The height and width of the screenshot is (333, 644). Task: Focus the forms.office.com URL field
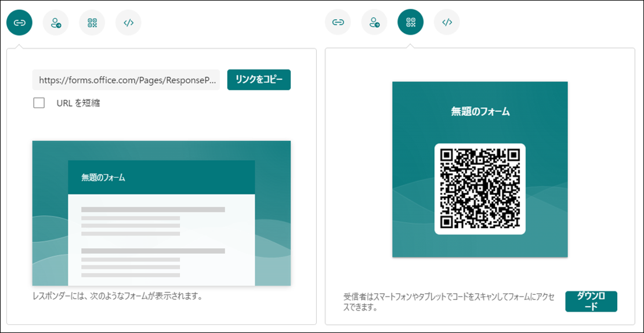(x=126, y=79)
